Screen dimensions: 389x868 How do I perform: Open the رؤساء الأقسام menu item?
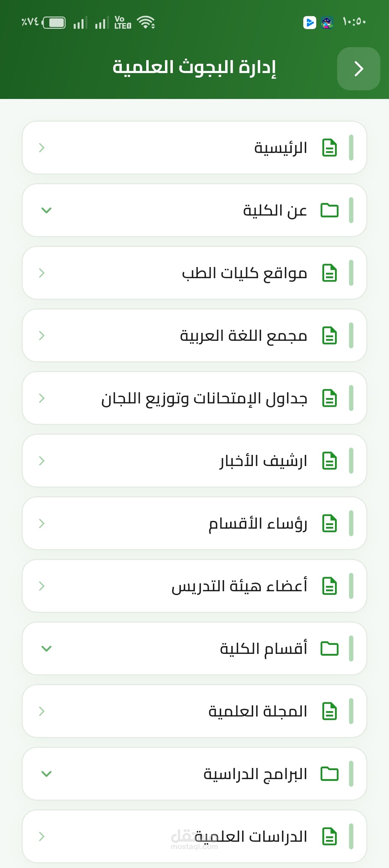[194, 523]
